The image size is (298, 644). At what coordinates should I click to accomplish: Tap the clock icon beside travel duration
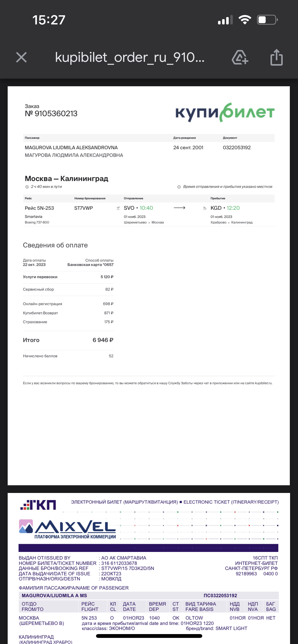tap(27, 187)
